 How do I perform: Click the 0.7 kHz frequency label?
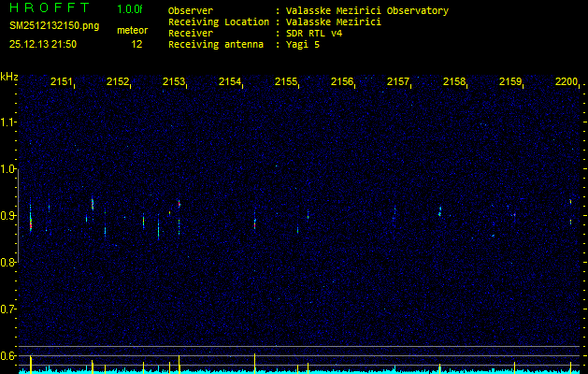point(9,309)
